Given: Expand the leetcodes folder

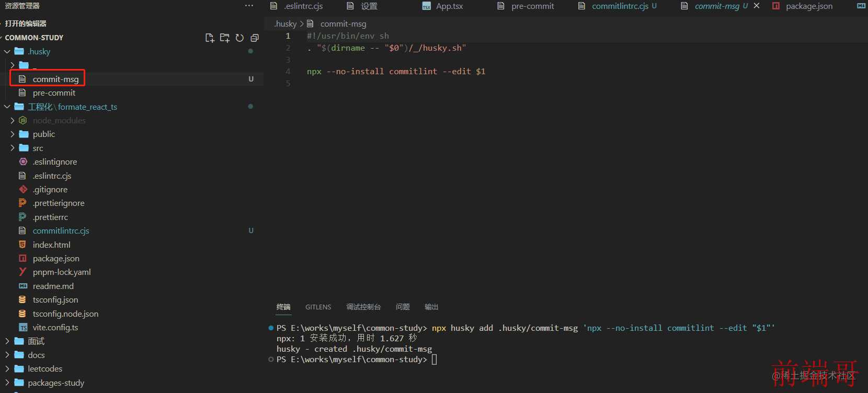Looking at the screenshot, I should pyautogui.click(x=7, y=368).
